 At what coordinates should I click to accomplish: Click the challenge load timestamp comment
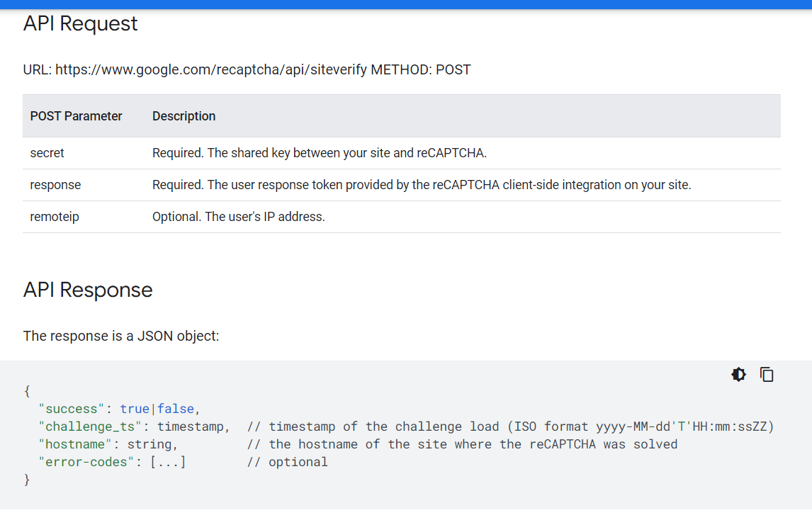point(511,426)
